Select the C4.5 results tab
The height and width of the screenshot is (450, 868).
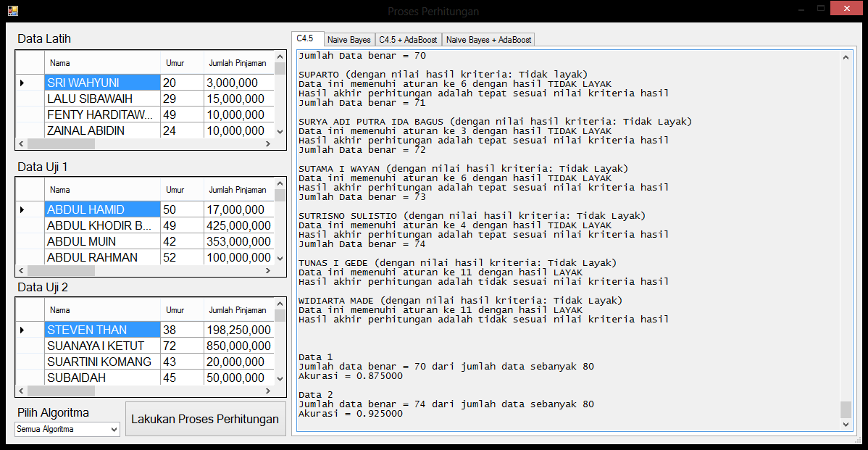[x=305, y=38]
